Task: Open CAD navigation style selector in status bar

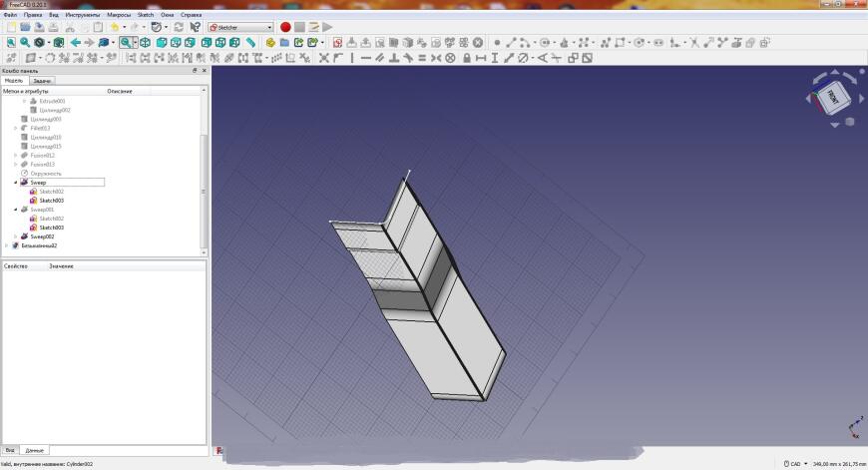Action: (x=795, y=464)
